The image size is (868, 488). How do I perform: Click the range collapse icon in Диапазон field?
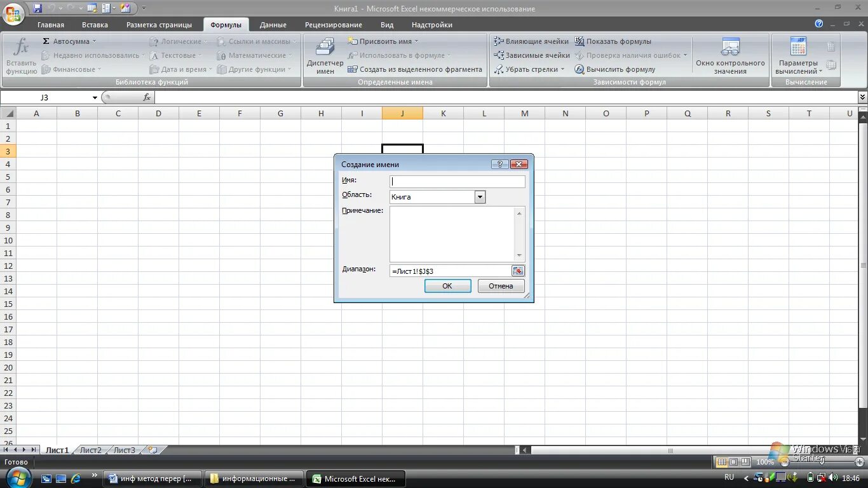(518, 271)
